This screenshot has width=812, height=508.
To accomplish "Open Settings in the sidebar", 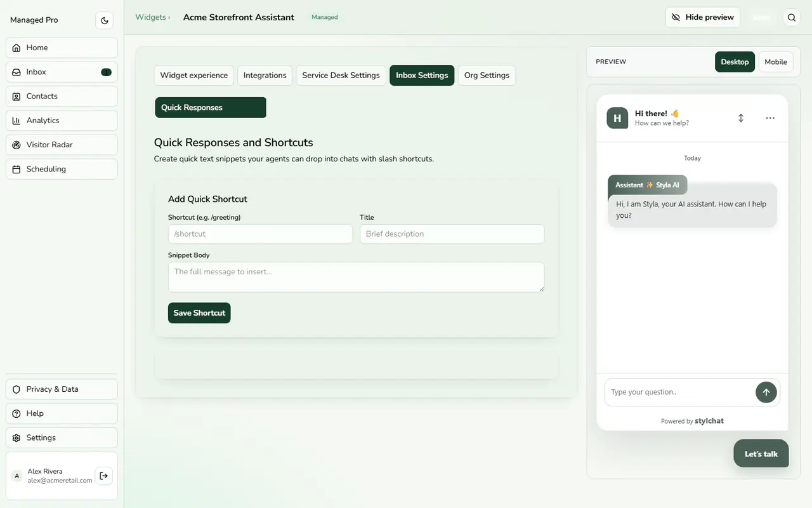I will pos(62,438).
